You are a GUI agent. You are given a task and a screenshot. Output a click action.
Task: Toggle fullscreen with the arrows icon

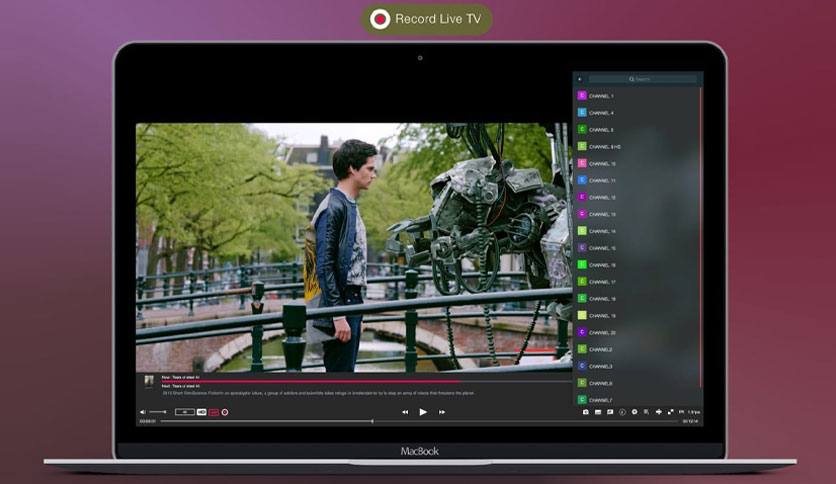[670, 412]
